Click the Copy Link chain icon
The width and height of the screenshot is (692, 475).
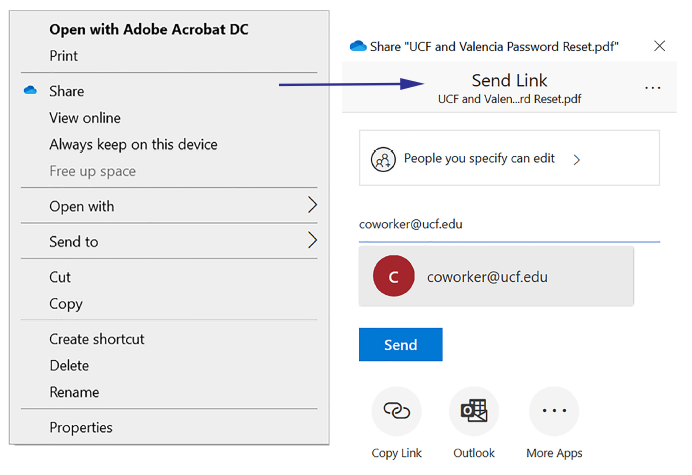tap(396, 411)
